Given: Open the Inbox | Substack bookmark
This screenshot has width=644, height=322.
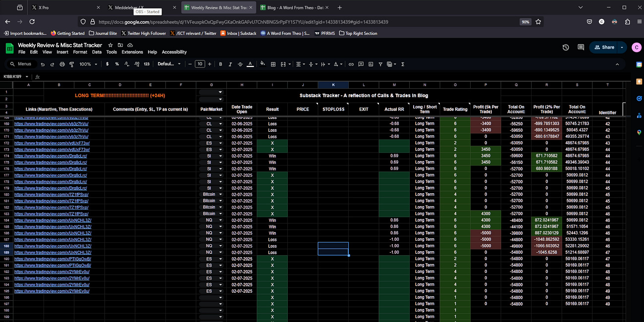Looking at the screenshot, I should click(x=238, y=33).
